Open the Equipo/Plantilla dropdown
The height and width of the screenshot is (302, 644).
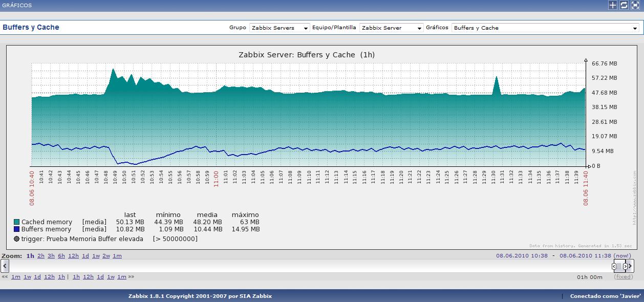click(x=392, y=28)
